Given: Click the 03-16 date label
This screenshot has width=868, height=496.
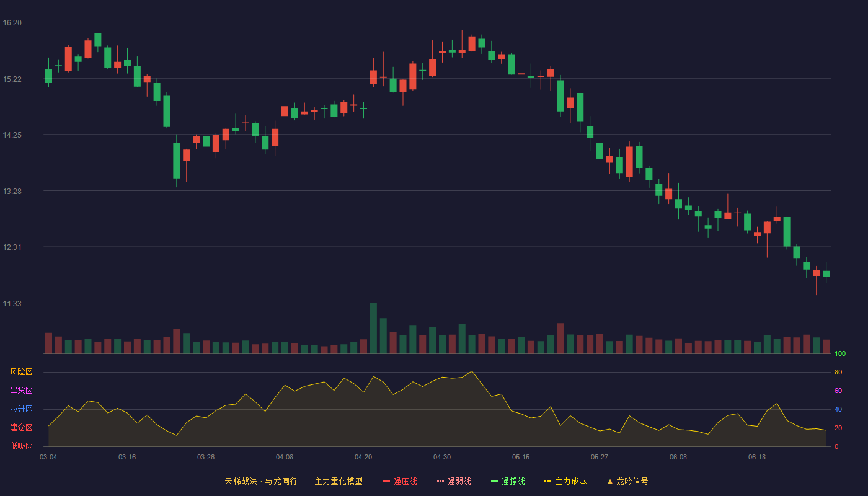Looking at the screenshot, I should 127,457.
